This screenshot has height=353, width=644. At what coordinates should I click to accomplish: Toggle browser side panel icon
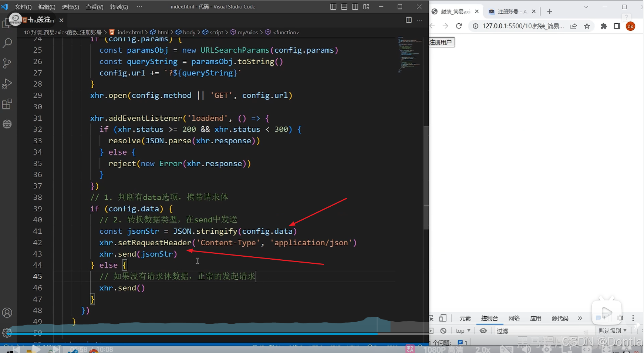(x=617, y=26)
